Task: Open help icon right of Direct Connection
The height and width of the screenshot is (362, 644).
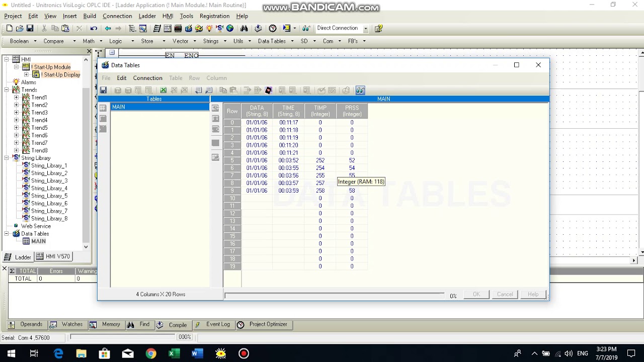Action: click(378, 29)
